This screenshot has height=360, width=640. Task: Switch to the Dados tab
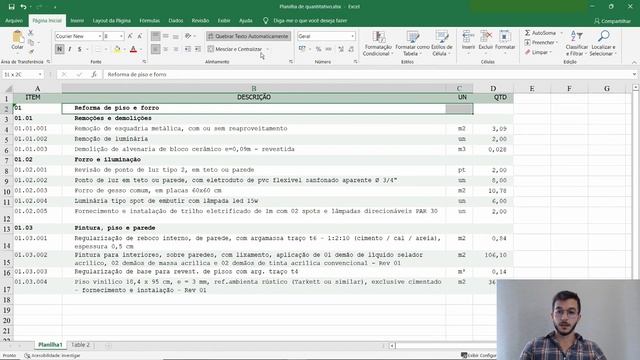point(176,20)
